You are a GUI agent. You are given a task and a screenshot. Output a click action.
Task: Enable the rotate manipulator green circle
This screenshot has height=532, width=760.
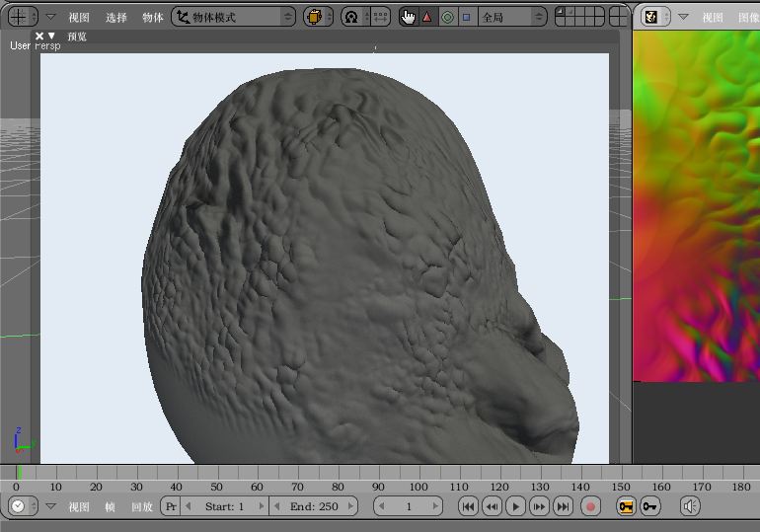(x=447, y=17)
